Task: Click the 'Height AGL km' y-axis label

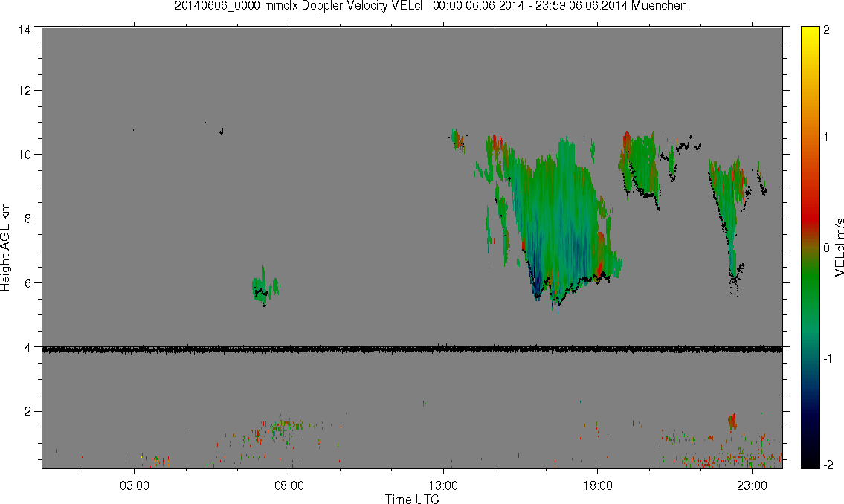Action: 5,247
